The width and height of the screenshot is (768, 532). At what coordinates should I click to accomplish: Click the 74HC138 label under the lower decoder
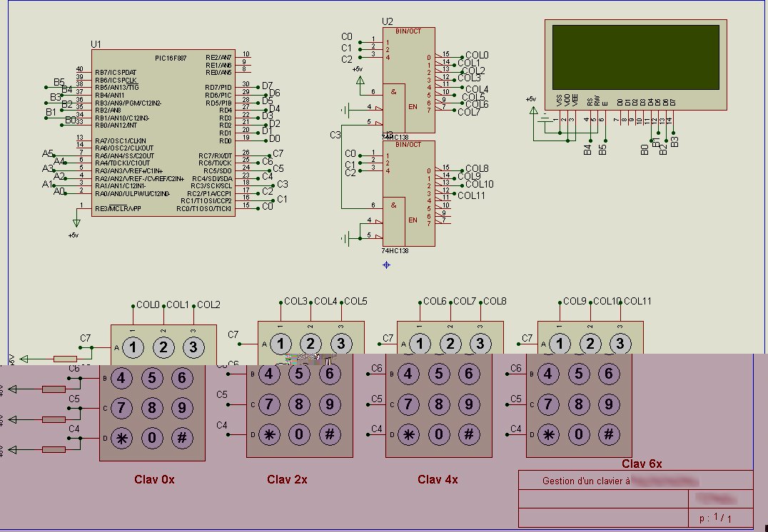[395, 250]
